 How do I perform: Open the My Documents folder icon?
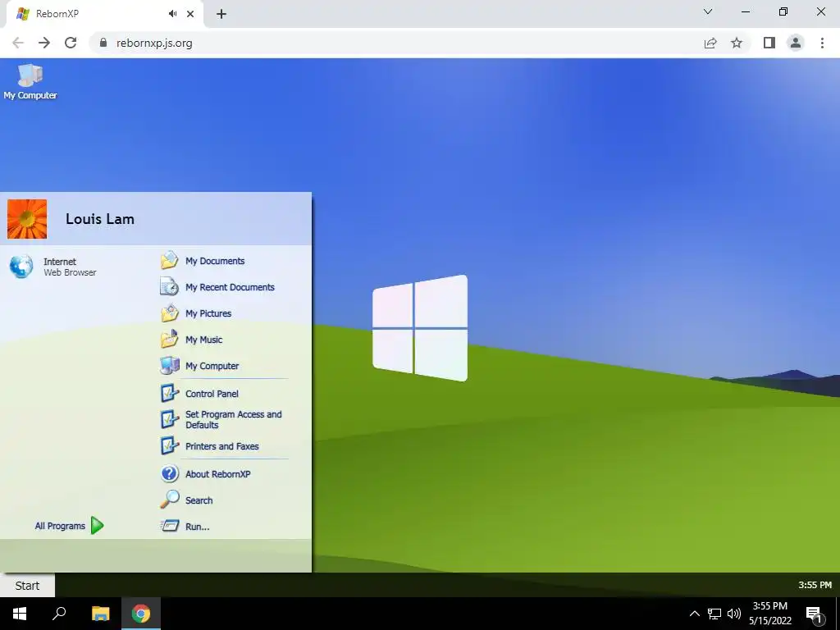point(169,261)
